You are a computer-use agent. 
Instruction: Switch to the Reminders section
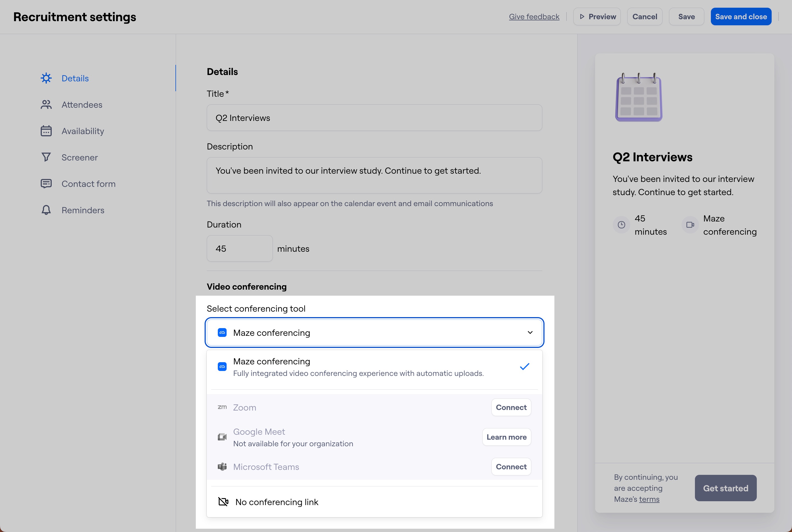pos(82,210)
